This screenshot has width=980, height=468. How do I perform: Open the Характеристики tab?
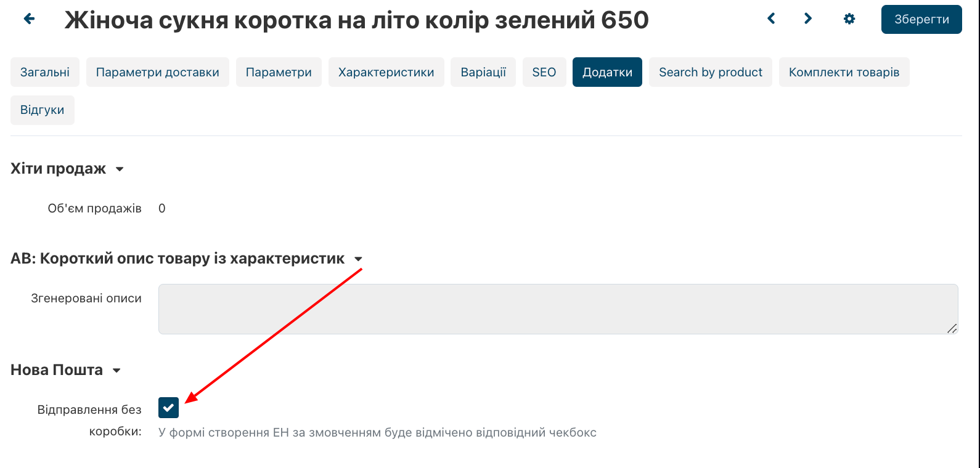point(386,72)
